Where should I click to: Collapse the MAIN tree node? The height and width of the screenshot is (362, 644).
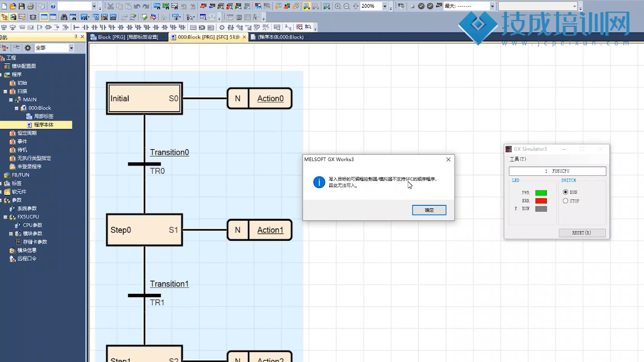[11, 99]
